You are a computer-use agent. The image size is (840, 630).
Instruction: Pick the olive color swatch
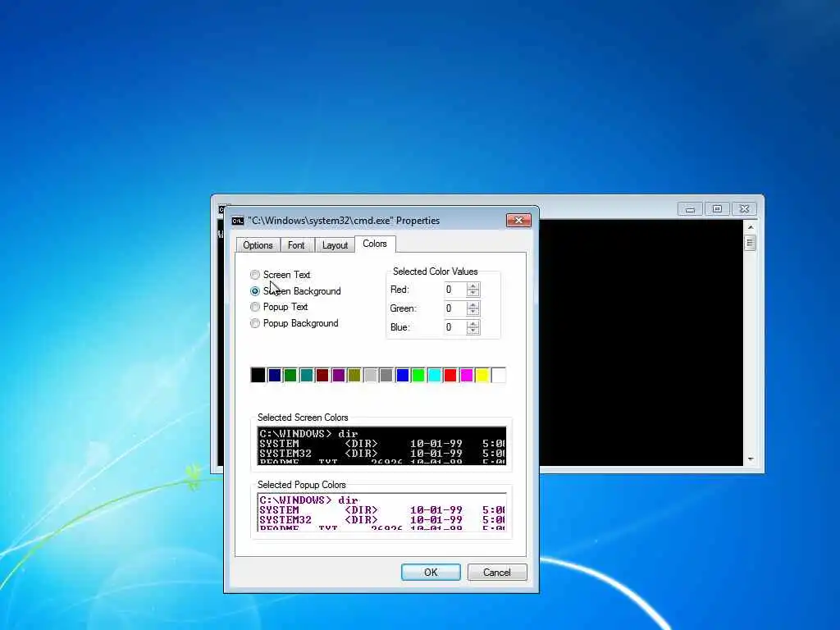tap(354, 375)
